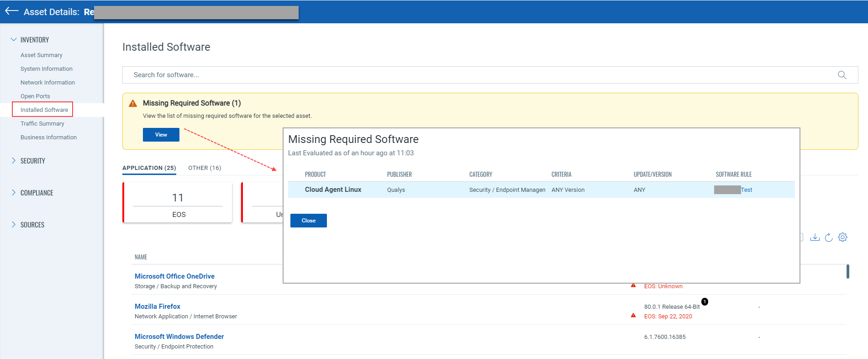Switch to the OTHER (16) tab
This screenshot has width=868, height=359.
coord(205,168)
